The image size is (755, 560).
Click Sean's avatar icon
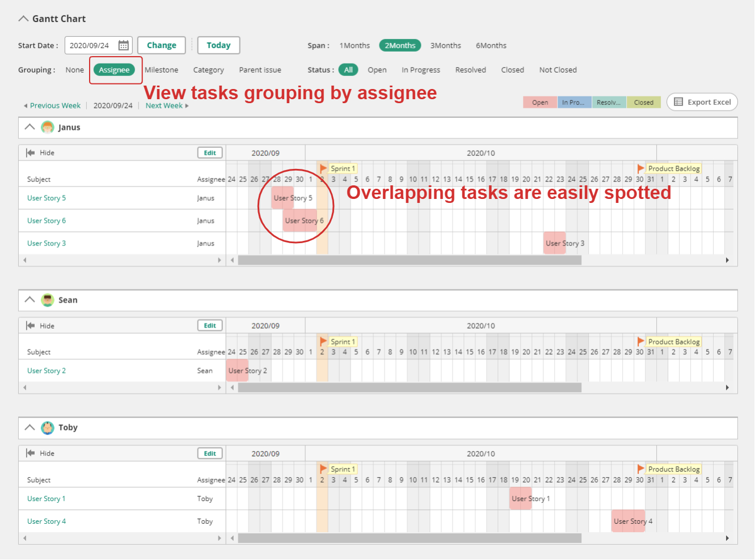point(48,300)
